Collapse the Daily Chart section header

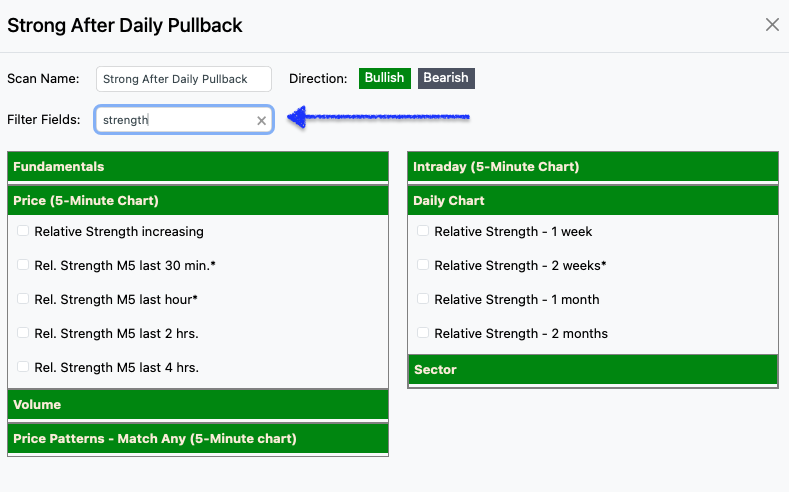pyautogui.click(x=593, y=201)
